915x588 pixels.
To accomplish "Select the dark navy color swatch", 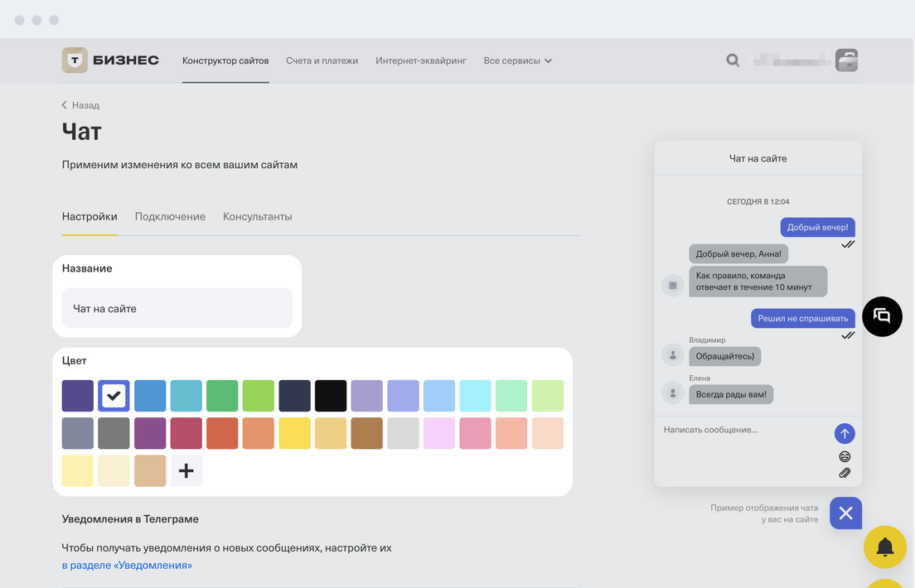I will pyautogui.click(x=295, y=396).
